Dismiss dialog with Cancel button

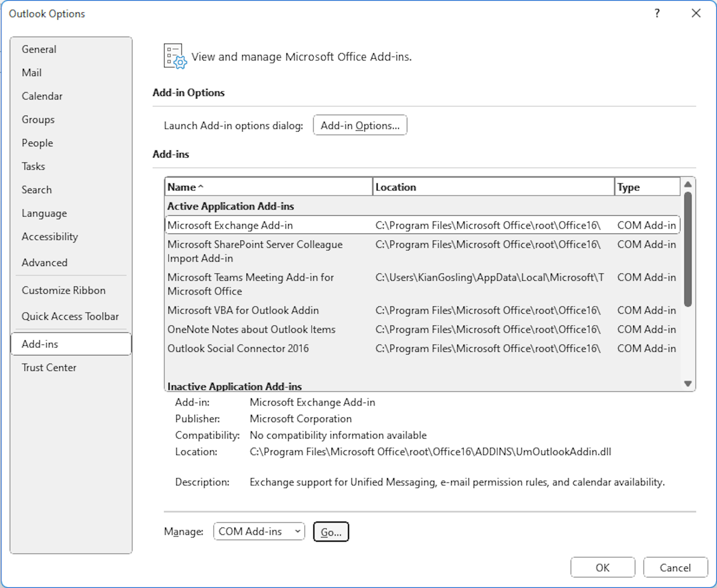pyautogui.click(x=675, y=568)
